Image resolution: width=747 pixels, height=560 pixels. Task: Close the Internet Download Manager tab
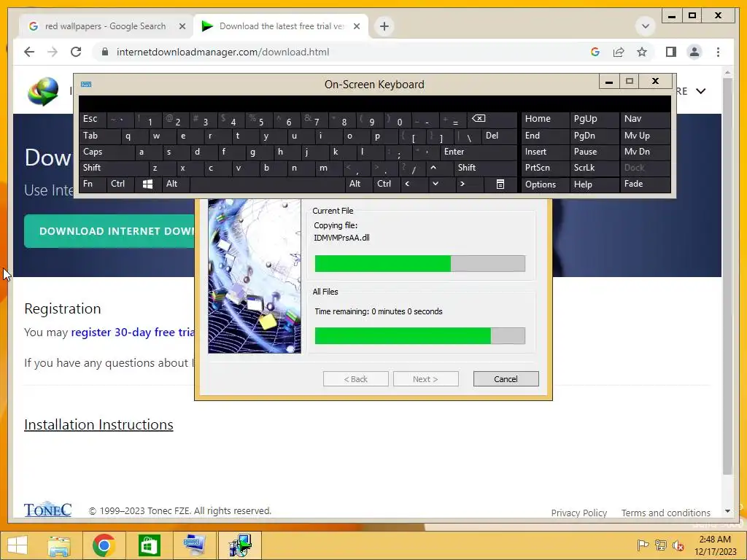pos(356,26)
